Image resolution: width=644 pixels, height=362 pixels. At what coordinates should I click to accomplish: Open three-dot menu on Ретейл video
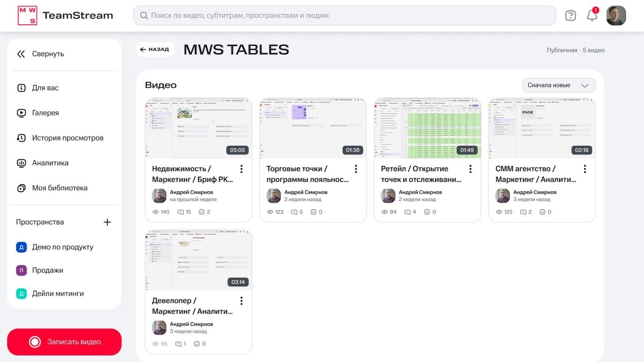pyautogui.click(x=470, y=169)
